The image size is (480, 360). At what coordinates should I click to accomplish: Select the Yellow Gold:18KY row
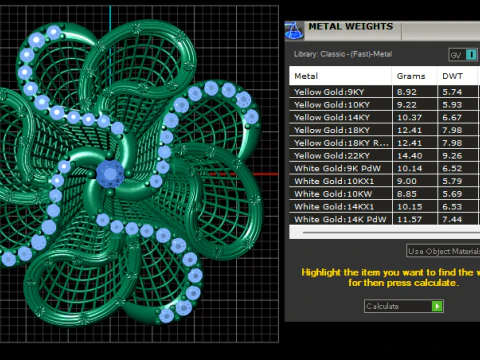385,130
